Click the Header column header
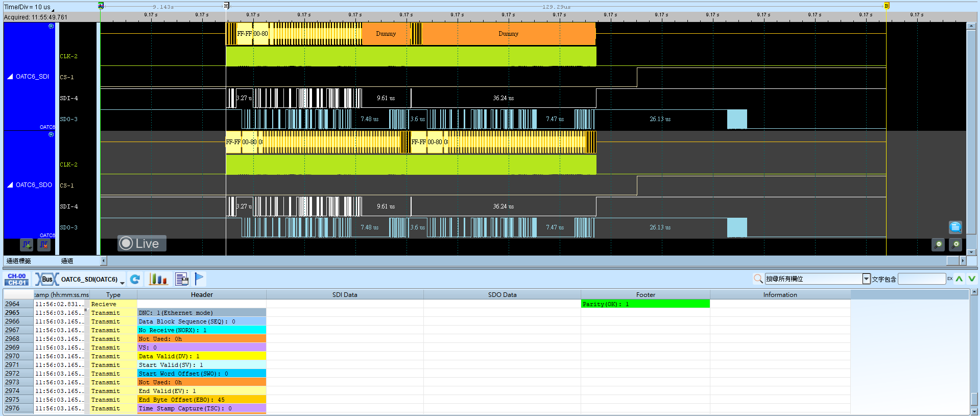980x416 pixels. pyautogui.click(x=202, y=295)
